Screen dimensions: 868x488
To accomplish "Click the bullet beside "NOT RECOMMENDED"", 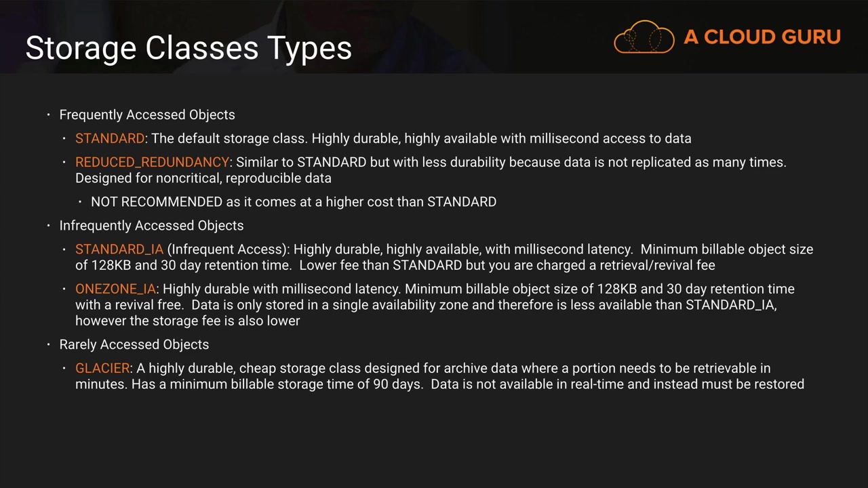I will (x=81, y=202).
